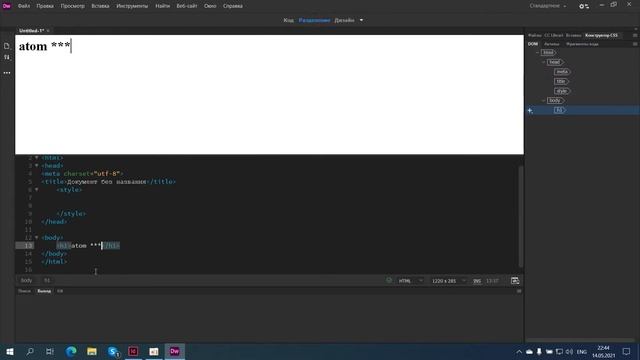This screenshot has width=640, height=360.
Task: Collapse the body code fold arrow on line 12
Action: tap(36, 237)
